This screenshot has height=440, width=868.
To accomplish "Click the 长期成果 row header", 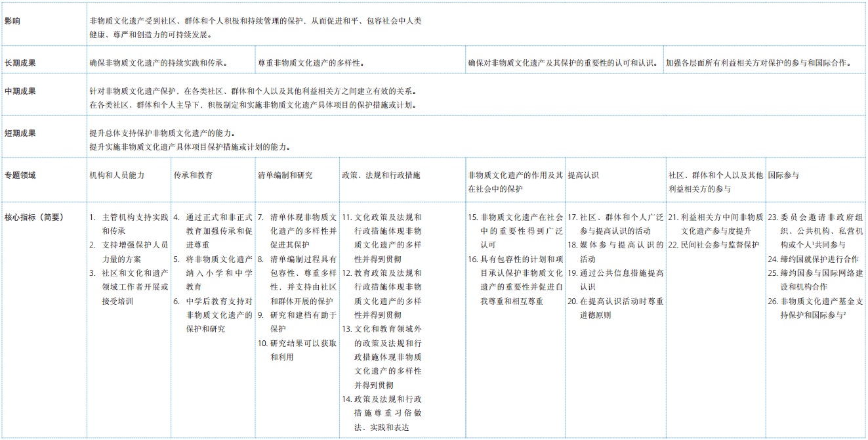I will [x=20, y=63].
